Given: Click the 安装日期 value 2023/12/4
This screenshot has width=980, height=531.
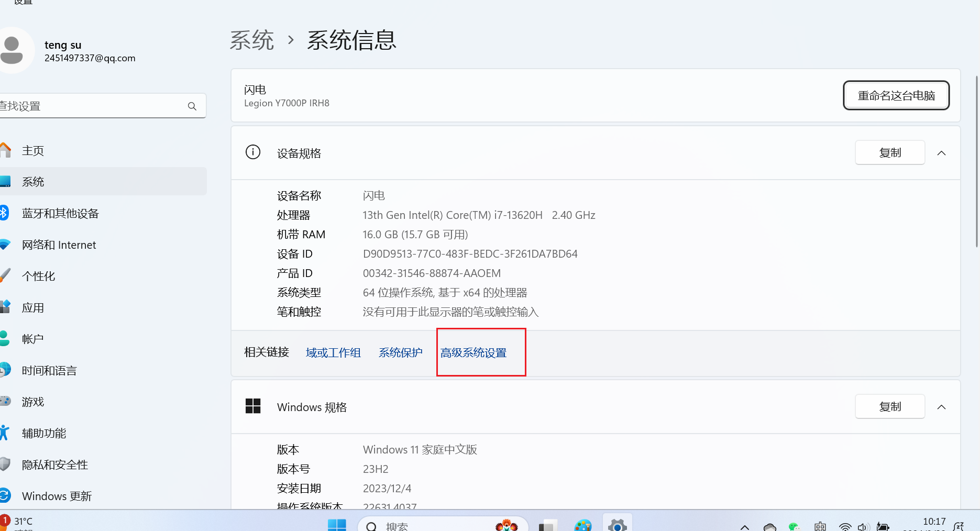Looking at the screenshot, I should point(387,489).
